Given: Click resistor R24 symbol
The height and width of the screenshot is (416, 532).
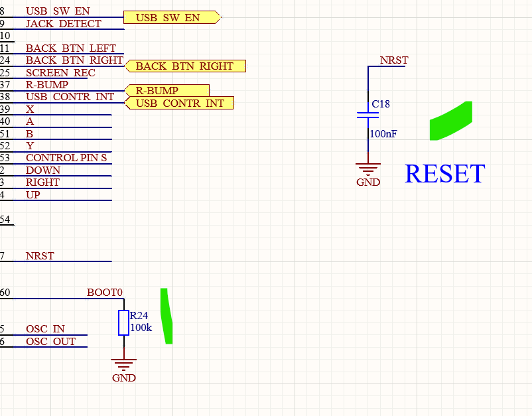Looking at the screenshot, I should [x=123, y=322].
